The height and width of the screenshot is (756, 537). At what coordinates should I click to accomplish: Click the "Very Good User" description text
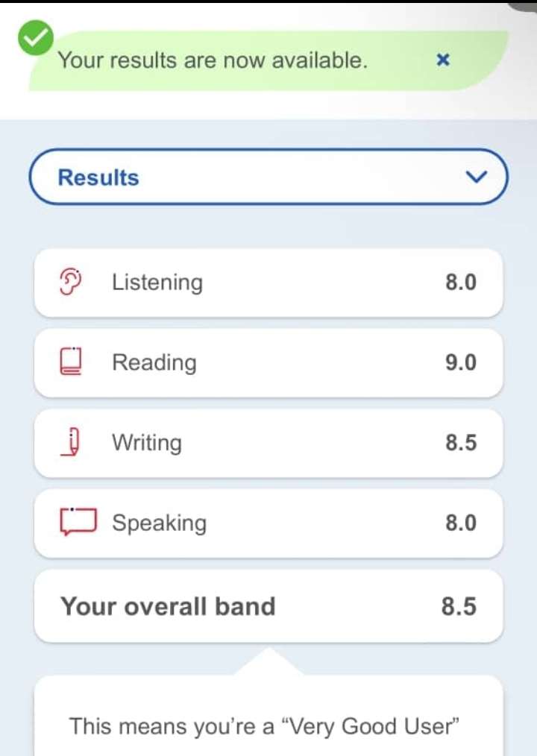click(x=264, y=725)
